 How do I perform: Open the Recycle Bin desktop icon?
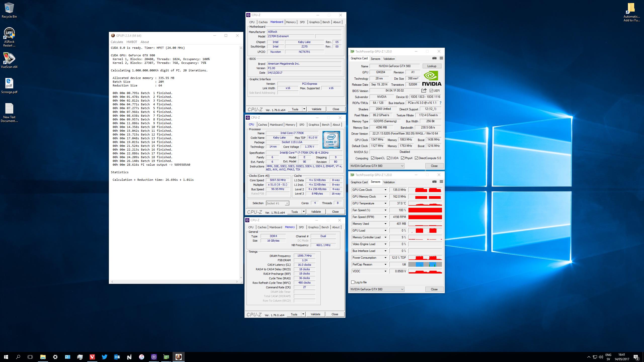[x=9, y=11]
